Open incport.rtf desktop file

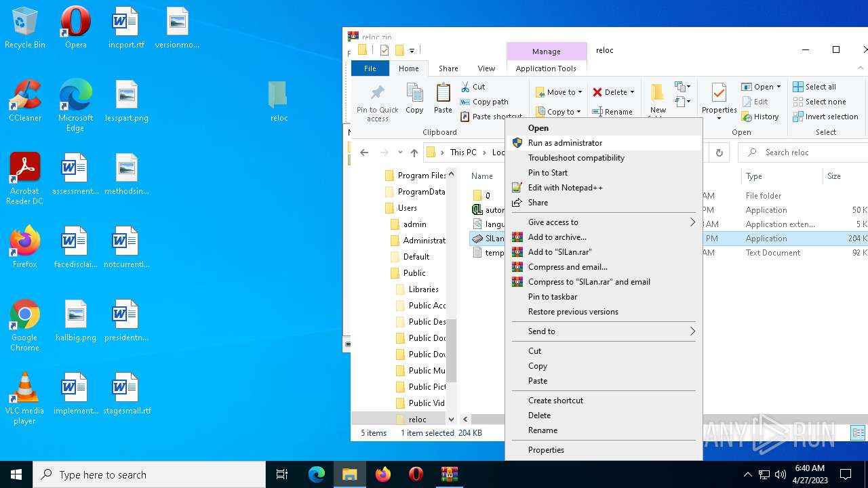pyautogui.click(x=126, y=27)
